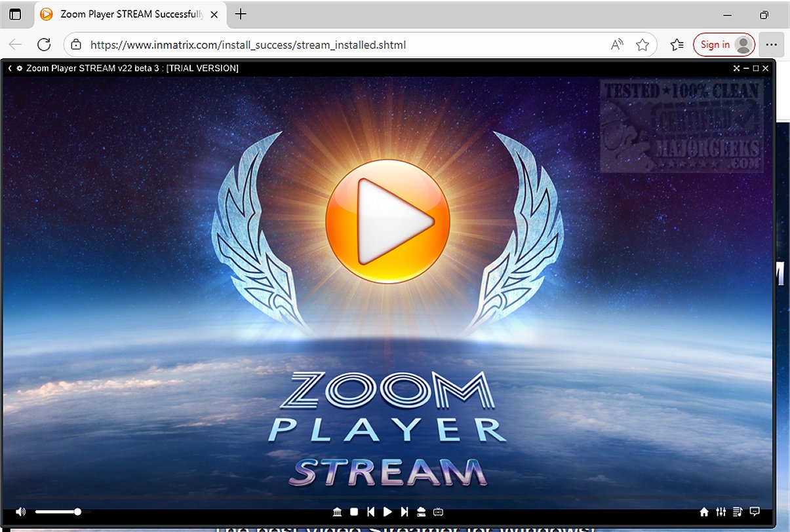Maximize the Zoom Player window
This screenshot has height=532, width=790.
[756, 68]
